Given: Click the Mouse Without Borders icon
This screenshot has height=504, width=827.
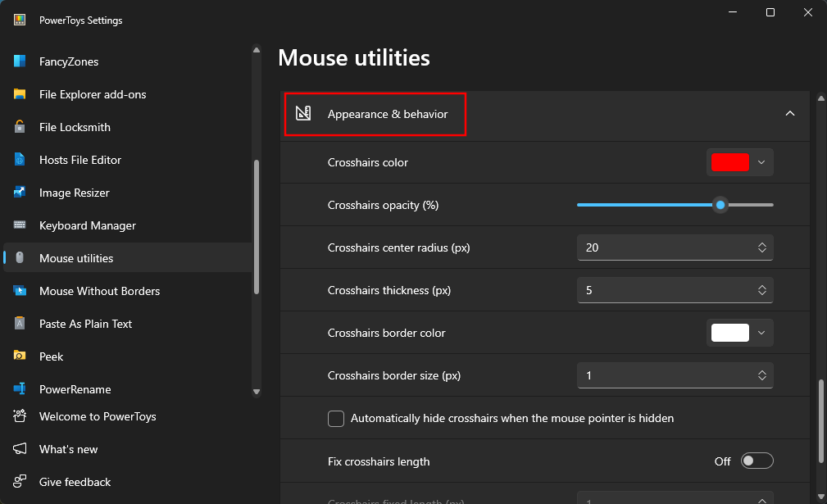Looking at the screenshot, I should (20, 290).
